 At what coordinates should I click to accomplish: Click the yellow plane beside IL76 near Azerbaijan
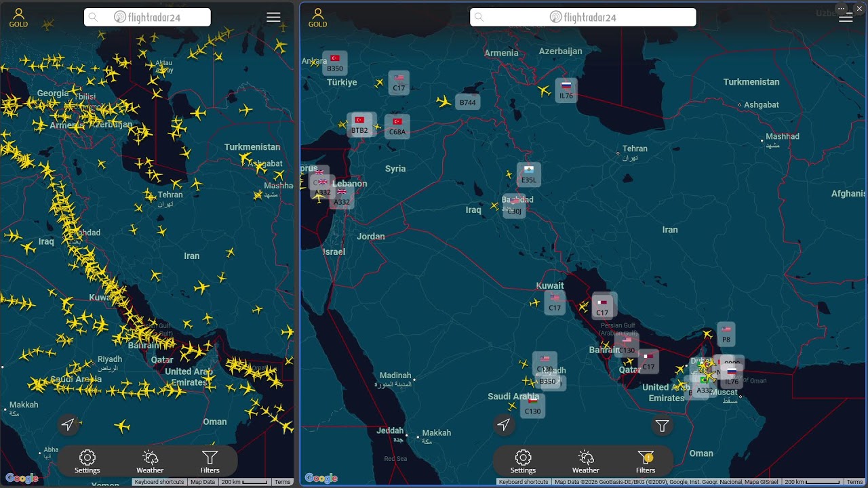(x=544, y=90)
